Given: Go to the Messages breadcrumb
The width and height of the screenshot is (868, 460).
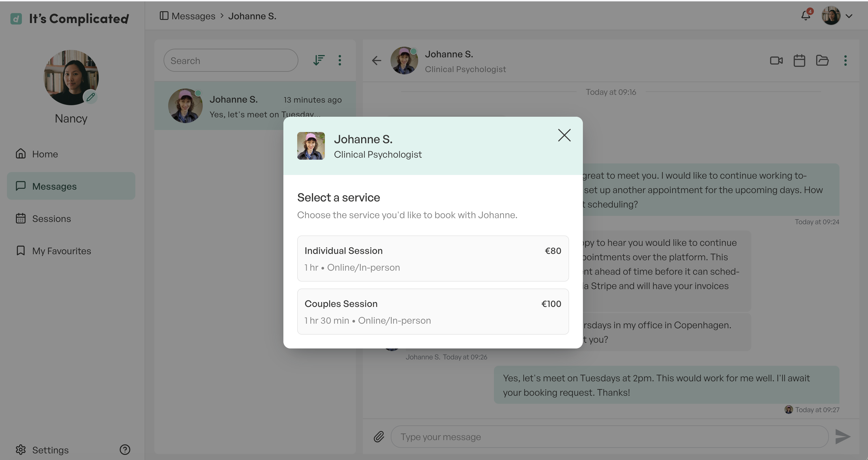Looking at the screenshot, I should pyautogui.click(x=194, y=16).
